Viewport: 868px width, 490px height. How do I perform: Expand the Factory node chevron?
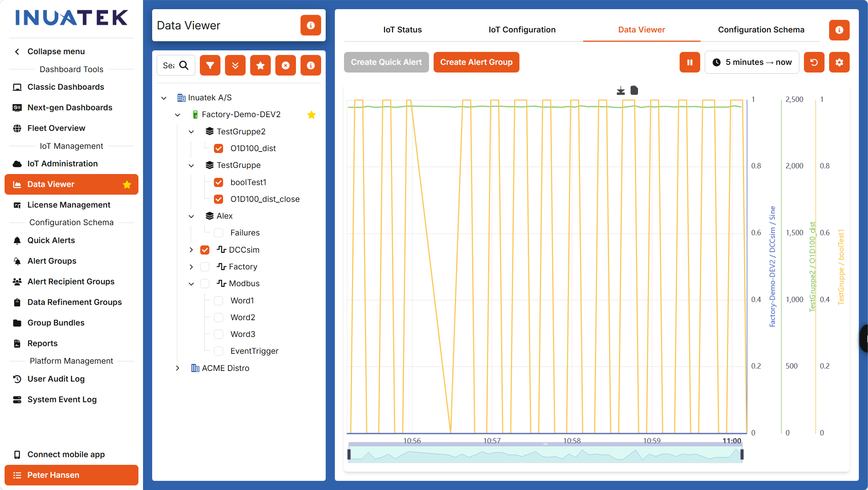(x=191, y=267)
